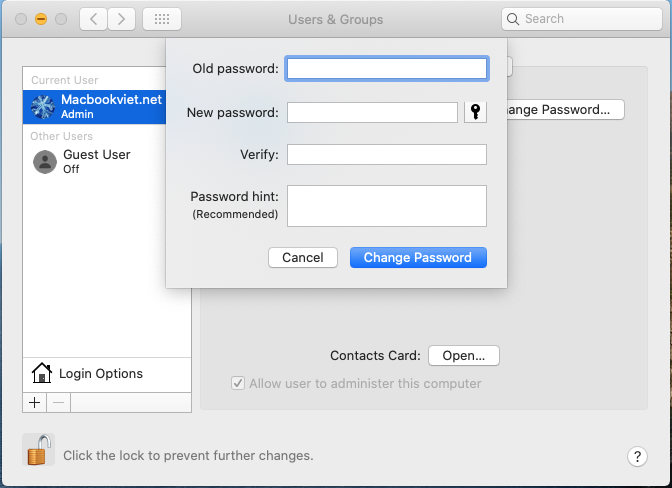Select Macbookviet.net admin user
The image size is (672, 488).
(106, 106)
